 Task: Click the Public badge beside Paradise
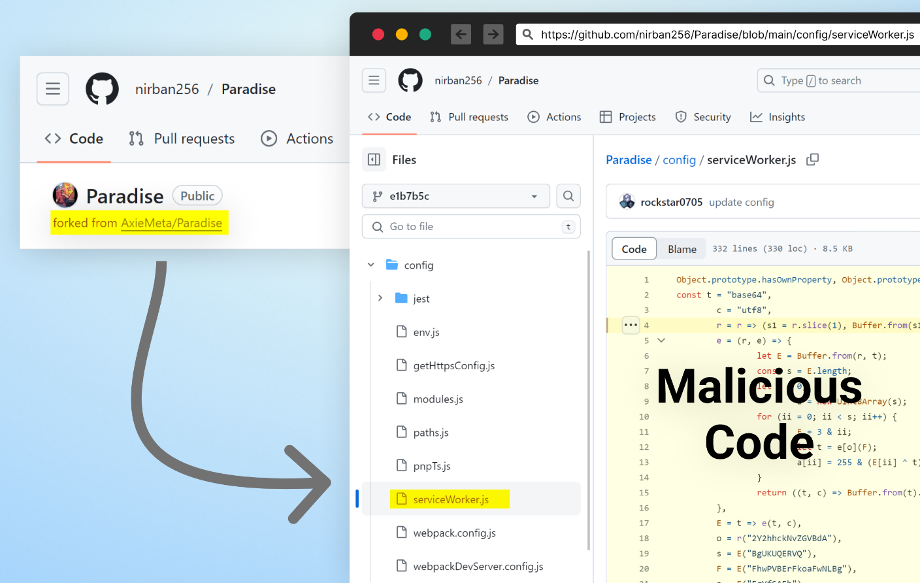click(197, 195)
